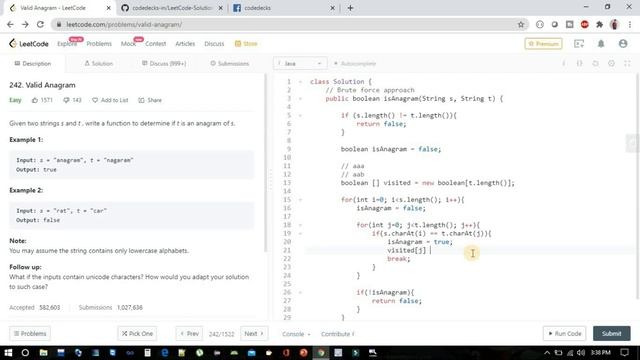Click the address bar URL
Image resolution: width=640 pixels, height=360 pixels.
tap(124, 24)
